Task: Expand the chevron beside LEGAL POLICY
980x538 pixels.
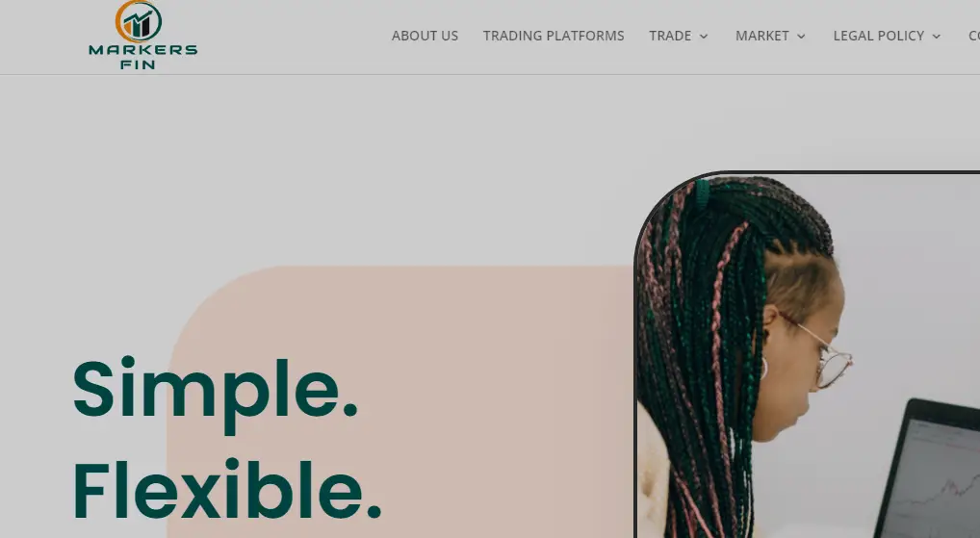Action: pos(937,37)
